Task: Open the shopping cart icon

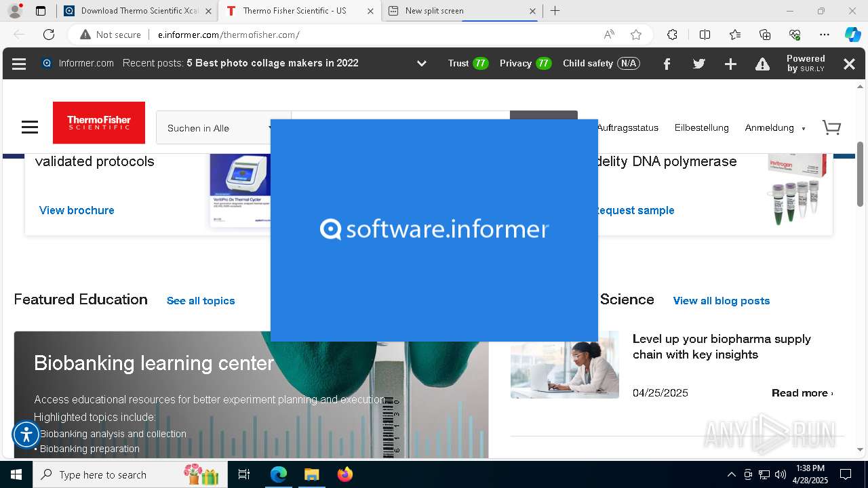Action: pyautogui.click(x=831, y=127)
